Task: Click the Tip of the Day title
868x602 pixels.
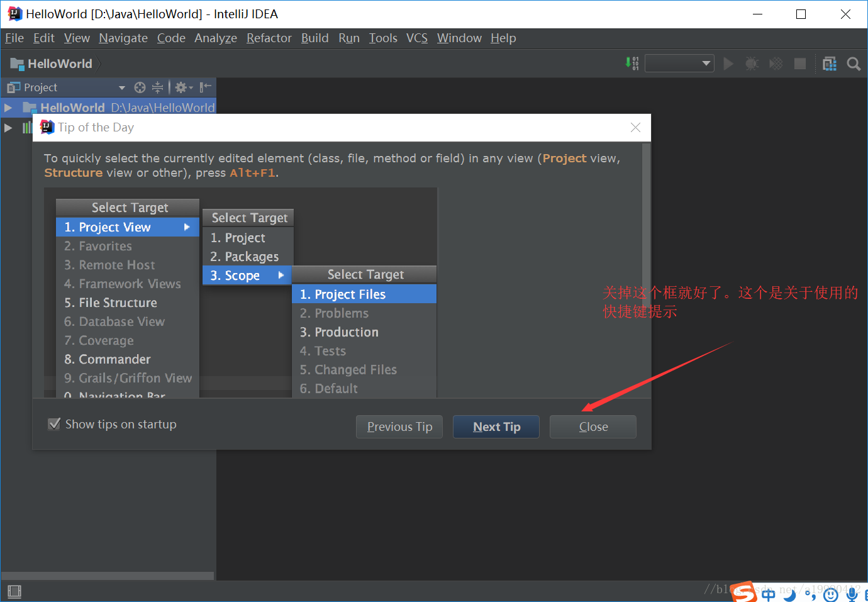Action: (96, 128)
